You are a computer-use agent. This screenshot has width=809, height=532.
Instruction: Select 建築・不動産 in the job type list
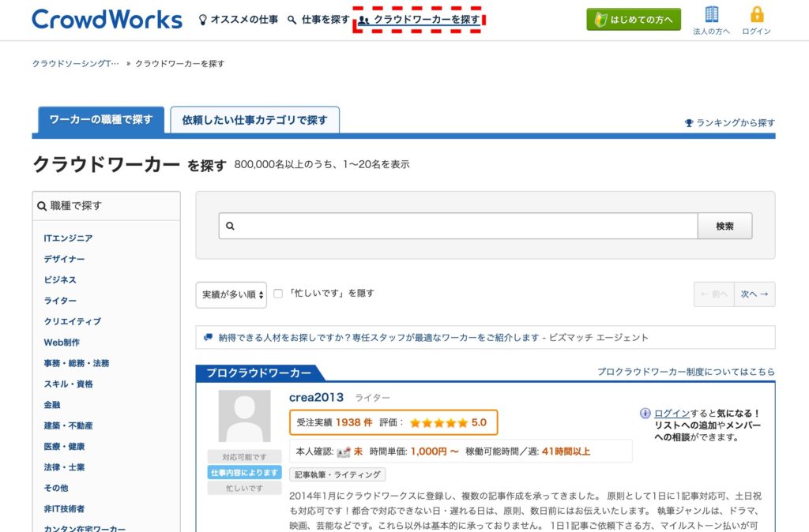coord(68,425)
